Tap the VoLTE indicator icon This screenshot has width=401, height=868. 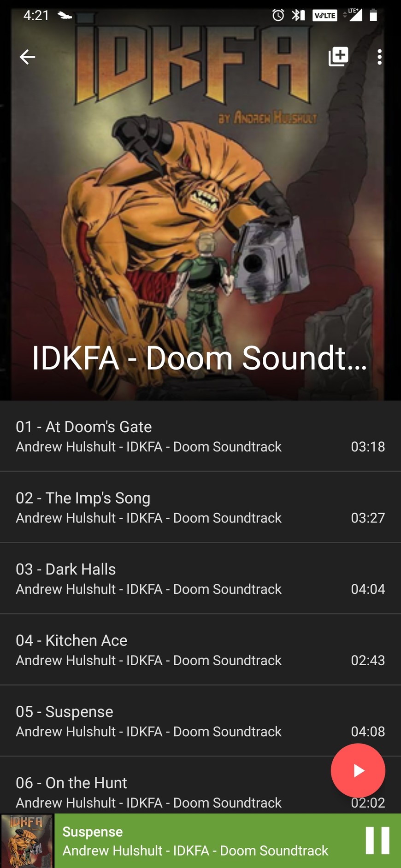325,15
